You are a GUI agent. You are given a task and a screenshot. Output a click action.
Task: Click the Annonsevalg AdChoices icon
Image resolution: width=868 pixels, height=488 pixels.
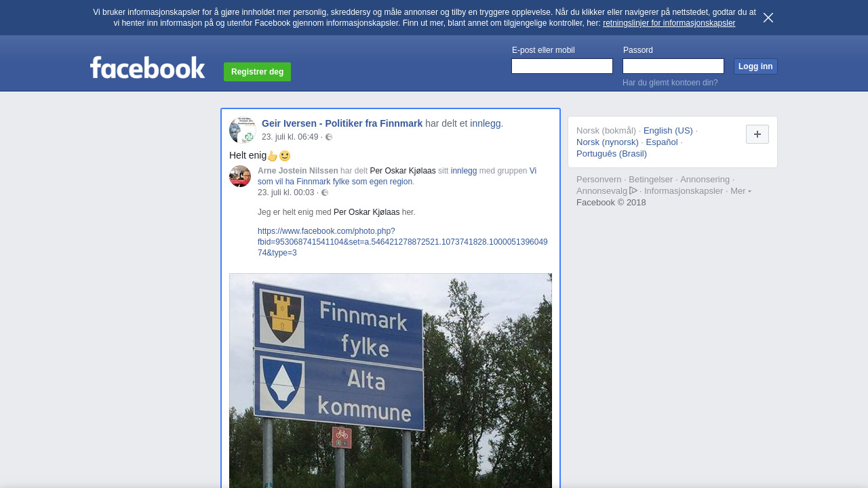click(x=633, y=190)
